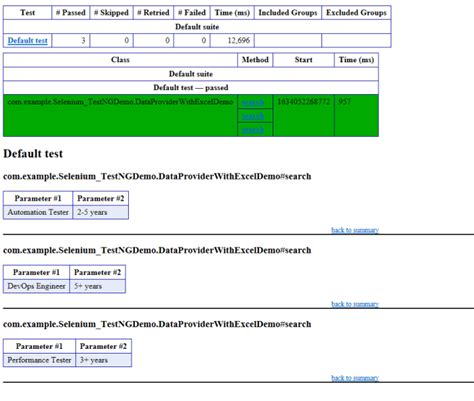This screenshot has width=474, height=401.
Task: Click 'Parameter #2' header above '2-5 years'
Action: [101, 198]
